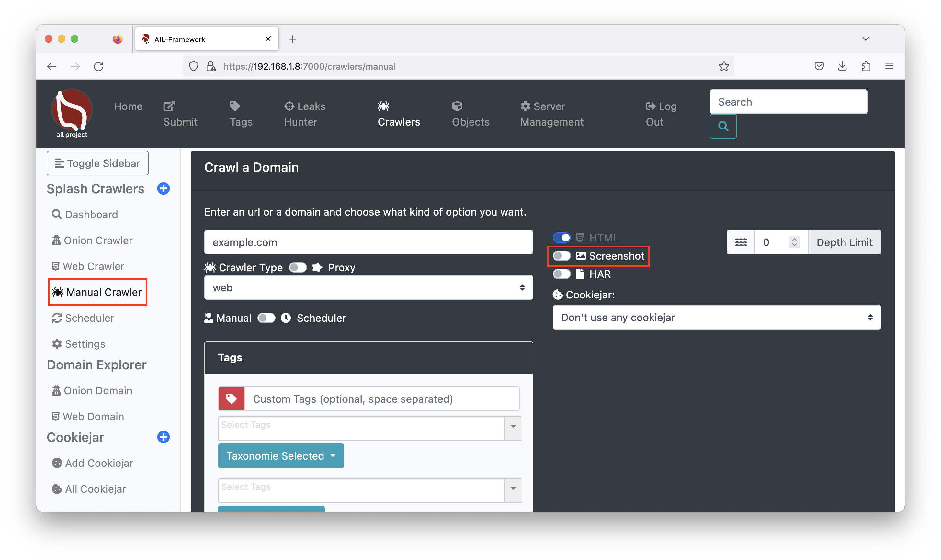Viewport: 941px width, 560px height.
Task: Open the AIL search magnifier
Action: (x=723, y=126)
